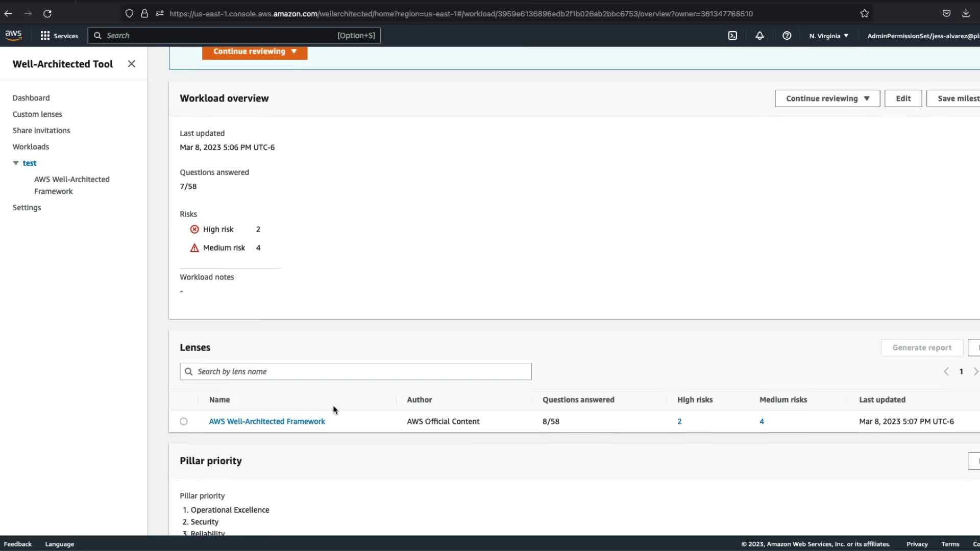This screenshot has width=980, height=551.
Task: Click the AWS logo home icon
Action: (14, 35)
